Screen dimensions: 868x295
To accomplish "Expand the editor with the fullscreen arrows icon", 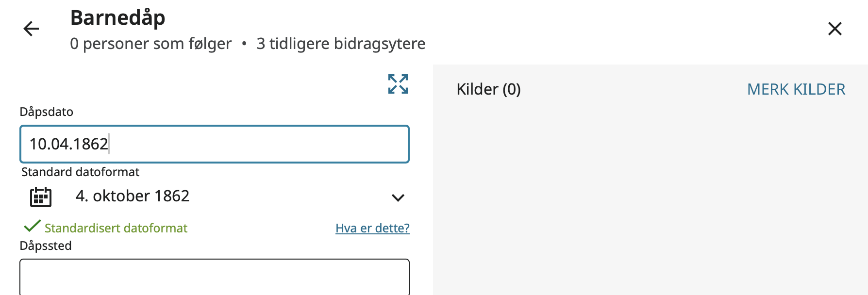I will [398, 84].
